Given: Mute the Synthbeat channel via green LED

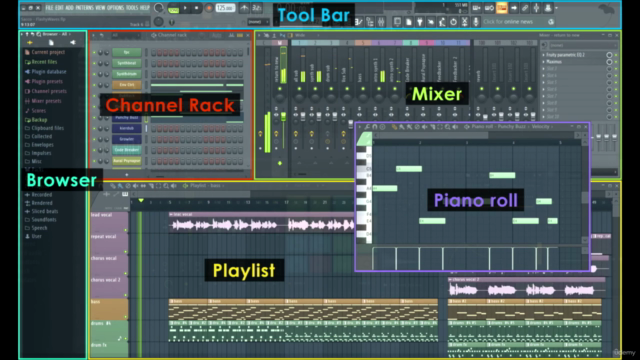Looking at the screenshot, I should (94, 63).
